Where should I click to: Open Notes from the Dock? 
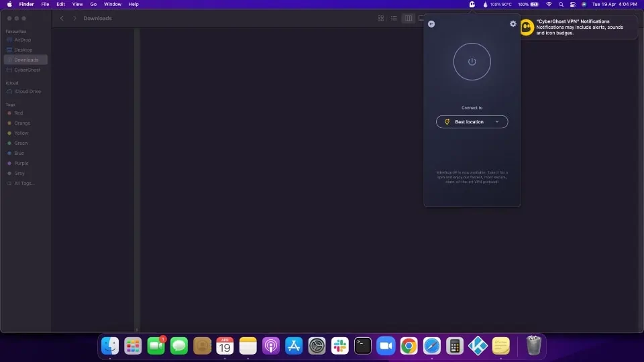click(x=248, y=346)
